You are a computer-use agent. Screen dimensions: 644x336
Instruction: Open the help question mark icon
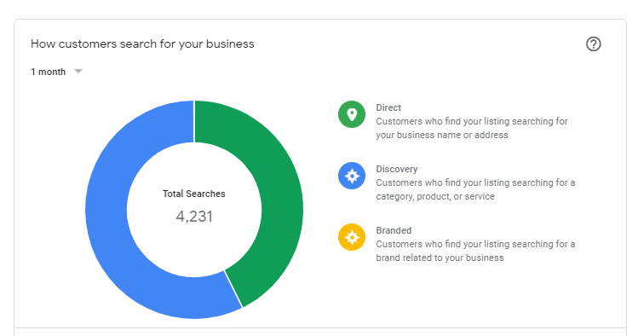(x=593, y=44)
